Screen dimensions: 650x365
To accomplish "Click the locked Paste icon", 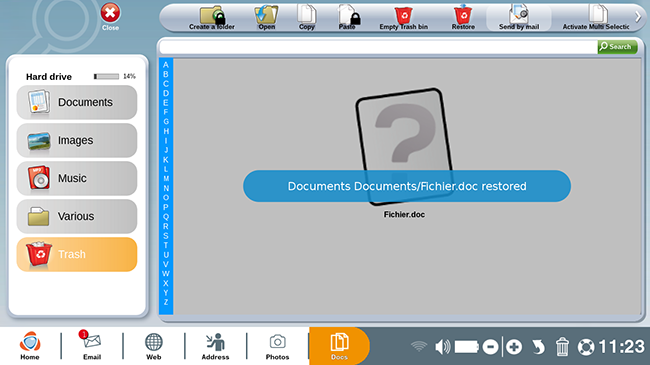I will click(x=348, y=18).
